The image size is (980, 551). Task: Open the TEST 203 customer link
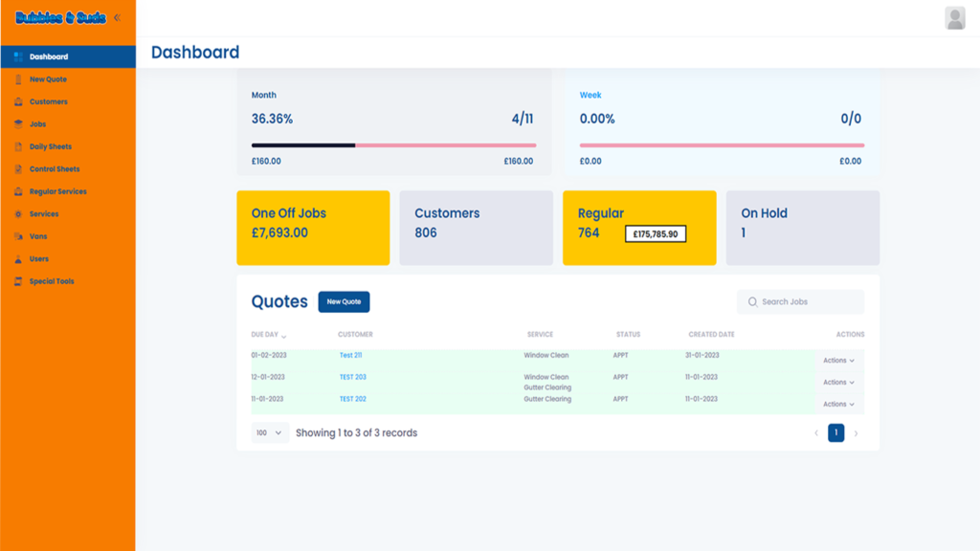352,377
